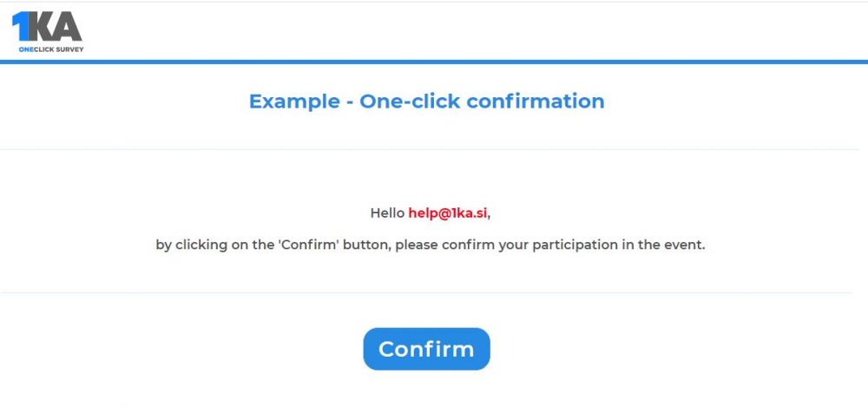Screen dimensions: 868x407
Task: Click the thin divider line below the title
Action: pos(429,149)
